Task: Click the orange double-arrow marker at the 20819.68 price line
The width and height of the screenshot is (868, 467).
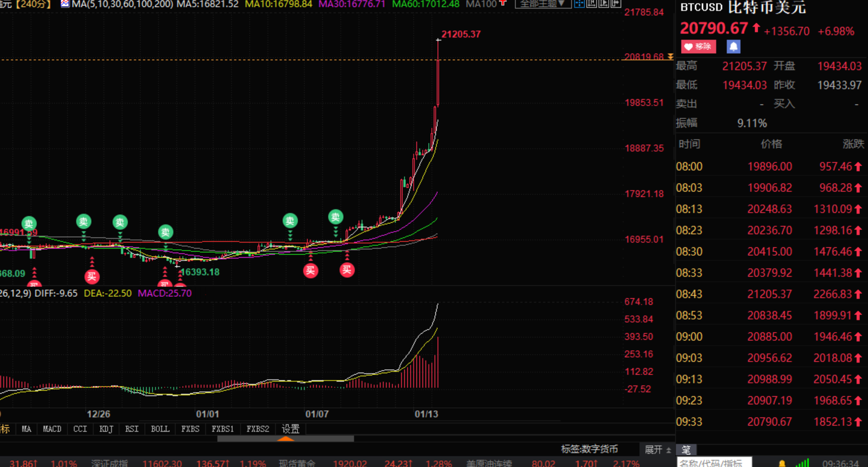Action: pos(670,57)
